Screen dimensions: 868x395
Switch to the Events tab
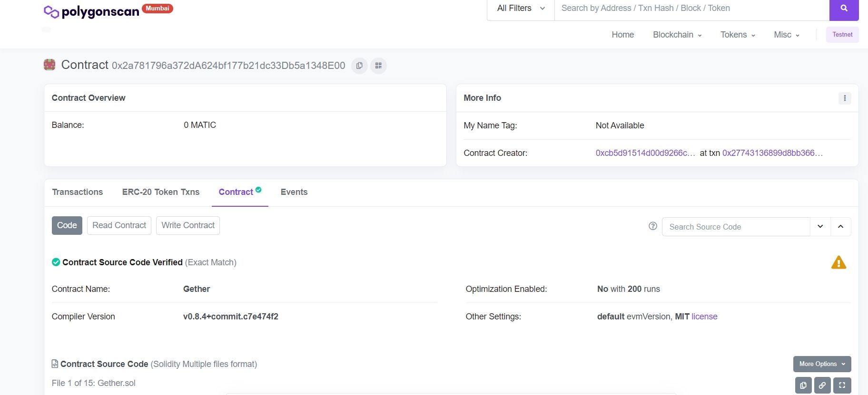(x=294, y=192)
